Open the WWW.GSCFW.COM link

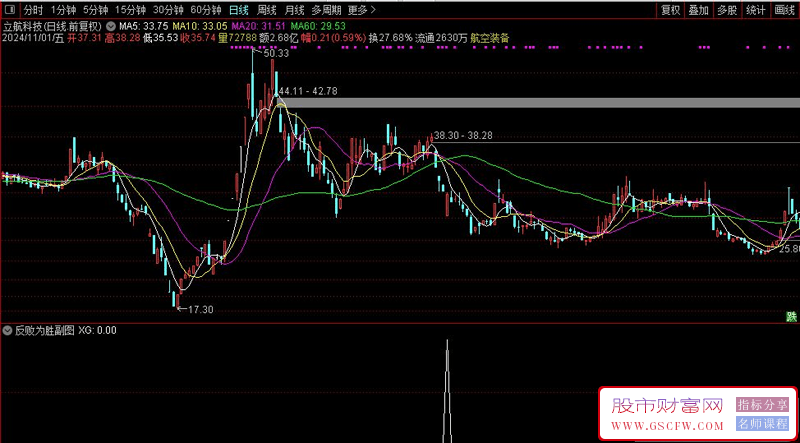[x=668, y=426]
